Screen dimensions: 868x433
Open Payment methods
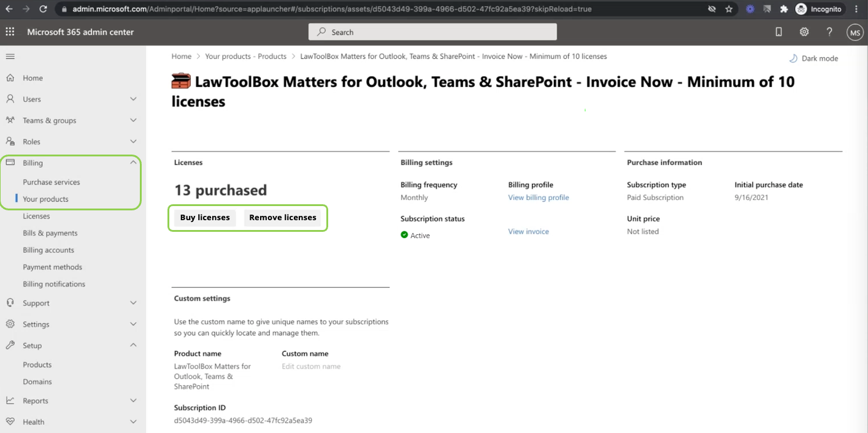(x=52, y=267)
